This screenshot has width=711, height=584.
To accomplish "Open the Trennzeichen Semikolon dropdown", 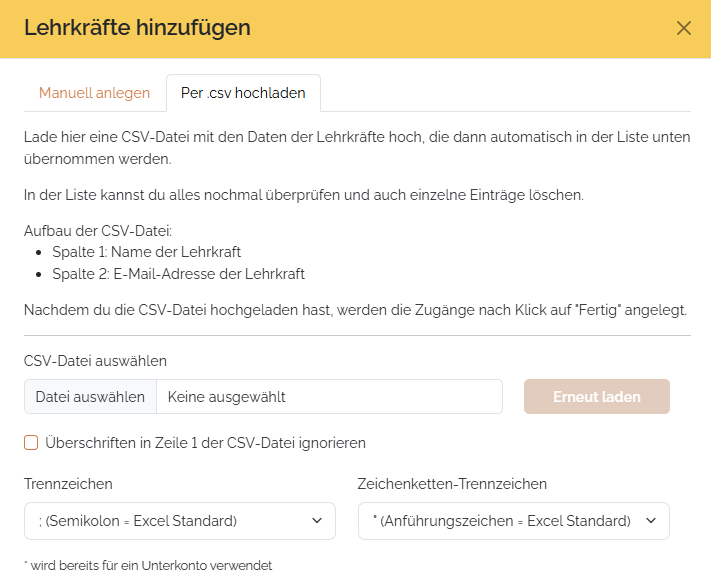I will click(x=170, y=521).
